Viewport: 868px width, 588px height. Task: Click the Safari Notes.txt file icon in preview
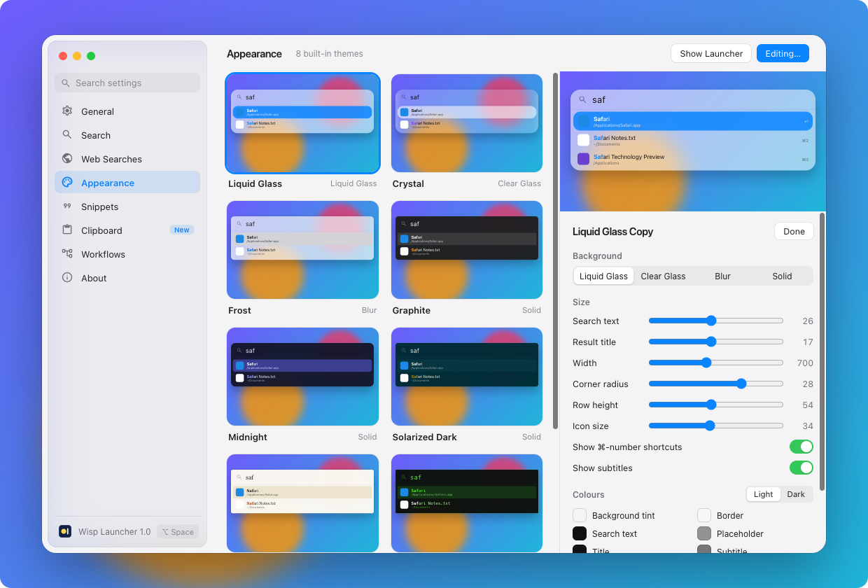[583, 140]
